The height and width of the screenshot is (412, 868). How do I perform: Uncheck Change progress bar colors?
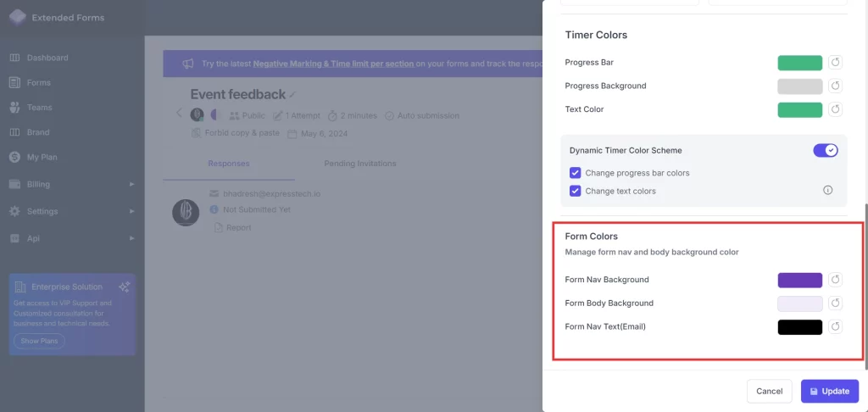point(575,173)
